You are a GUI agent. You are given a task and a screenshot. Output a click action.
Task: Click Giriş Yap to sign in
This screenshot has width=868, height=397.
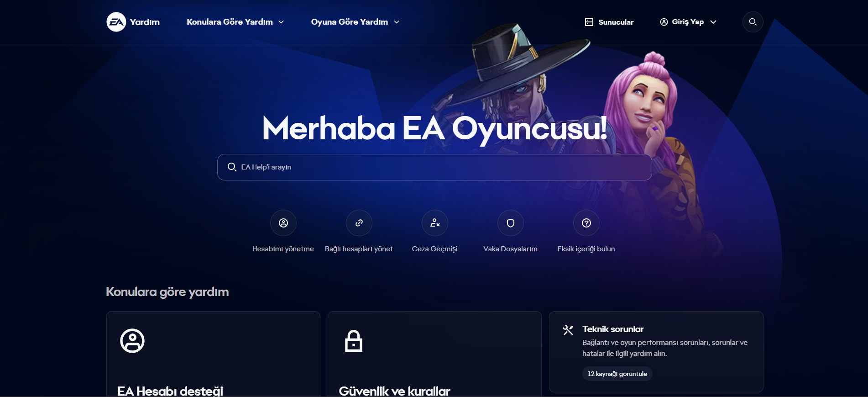tap(688, 22)
